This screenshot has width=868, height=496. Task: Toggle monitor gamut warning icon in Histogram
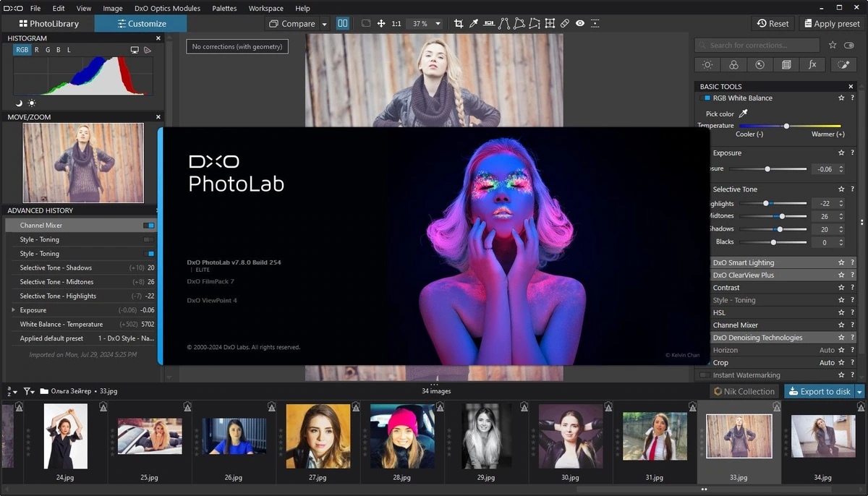[135, 50]
